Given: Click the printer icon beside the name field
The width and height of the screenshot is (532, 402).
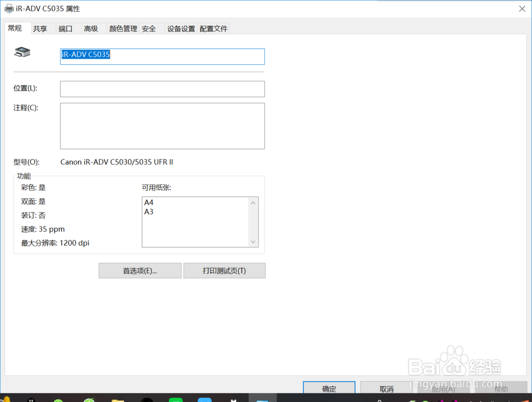Looking at the screenshot, I should click(x=22, y=52).
